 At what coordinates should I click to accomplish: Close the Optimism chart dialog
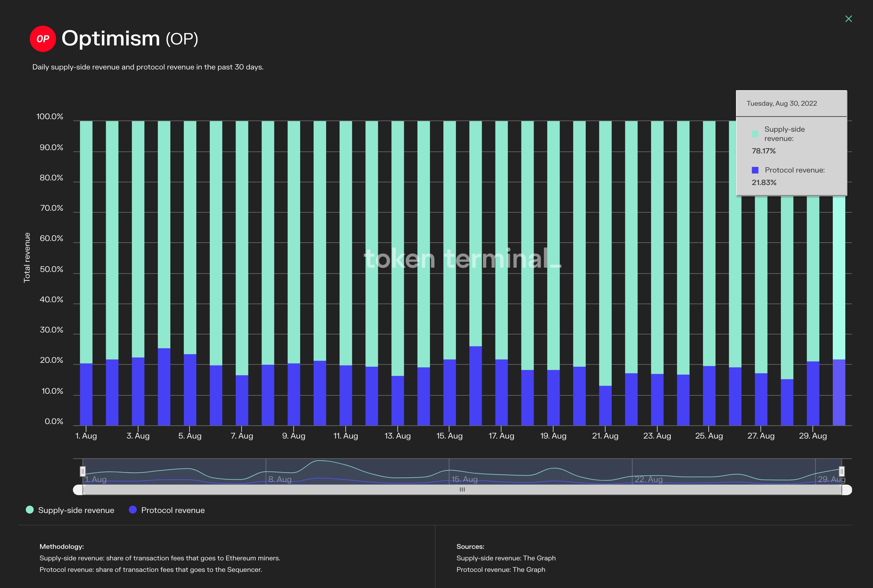pyautogui.click(x=849, y=19)
